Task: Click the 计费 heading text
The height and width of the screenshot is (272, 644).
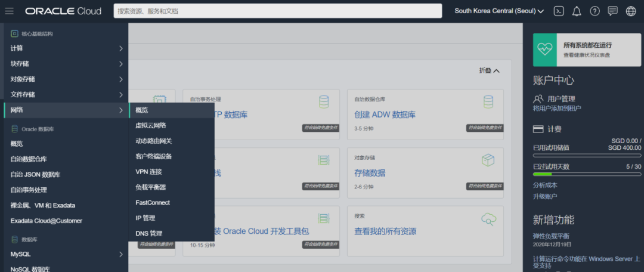Action: click(555, 129)
